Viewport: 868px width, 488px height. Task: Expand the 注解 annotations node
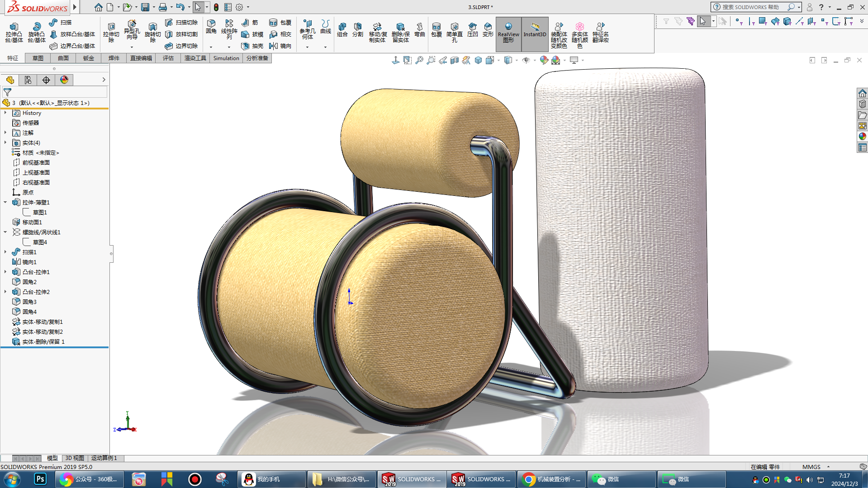(5, 133)
